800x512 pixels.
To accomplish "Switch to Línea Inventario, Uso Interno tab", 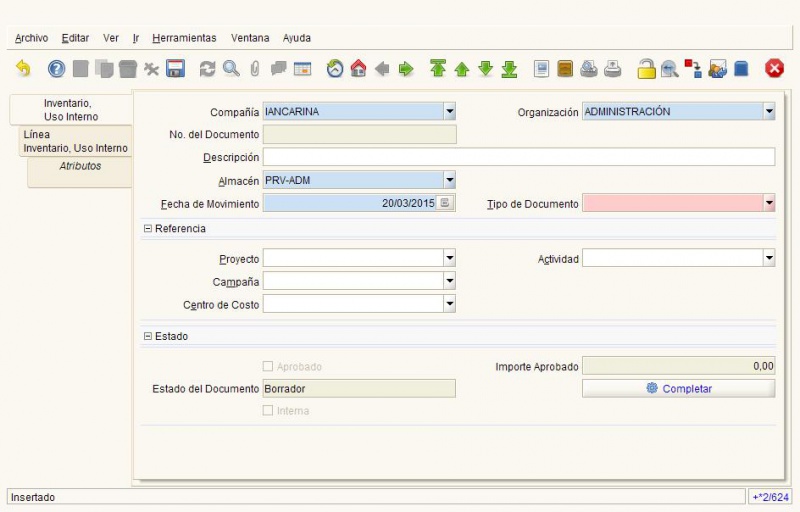I will click(x=76, y=141).
